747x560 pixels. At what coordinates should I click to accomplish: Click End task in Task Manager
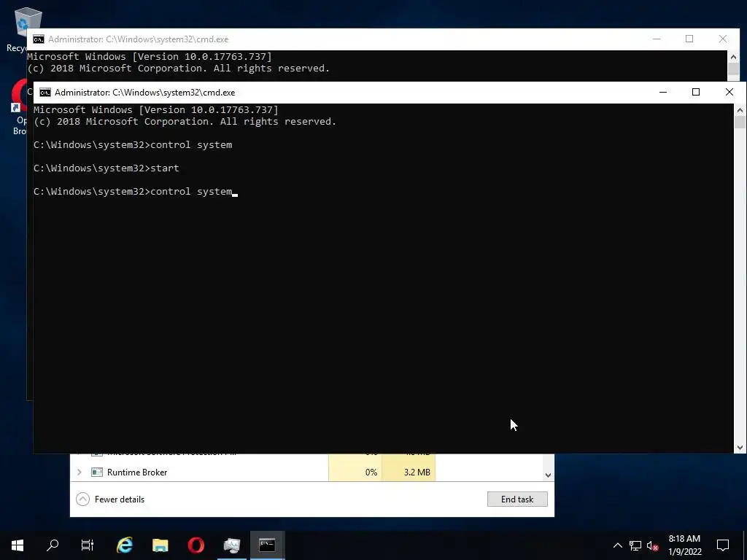click(517, 499)
